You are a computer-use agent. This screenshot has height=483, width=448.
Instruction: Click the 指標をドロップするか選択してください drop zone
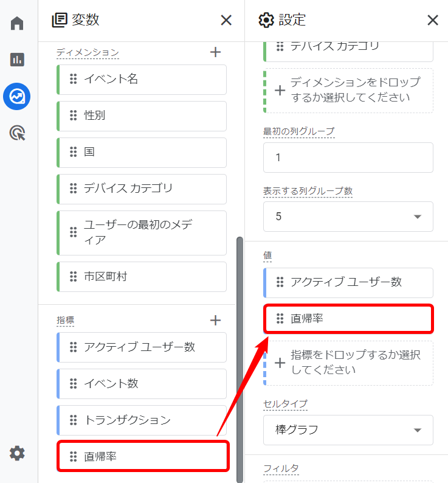(x=349, y=363)
